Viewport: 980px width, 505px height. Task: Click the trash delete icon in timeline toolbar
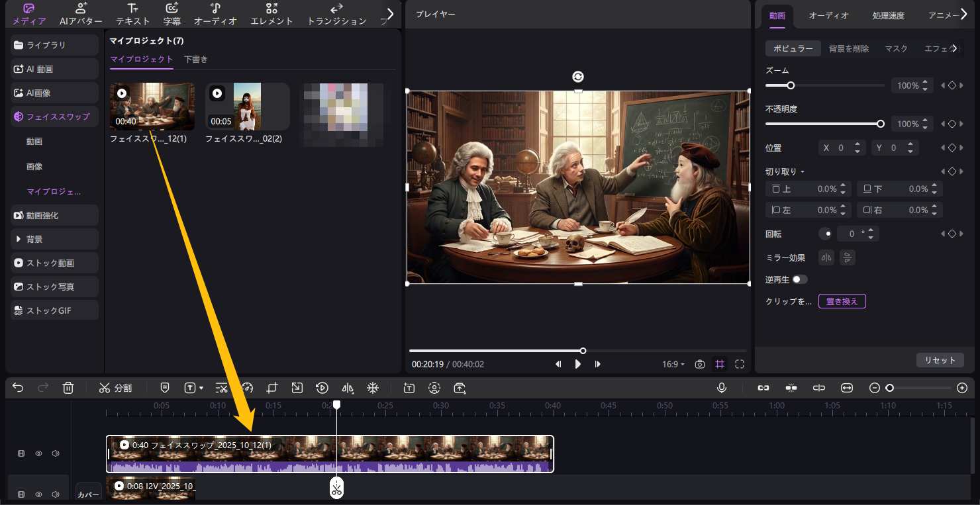tap(68, 388)
